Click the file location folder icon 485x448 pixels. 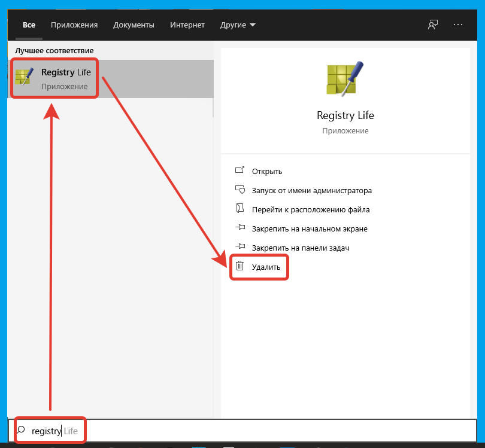coord(240,208)
